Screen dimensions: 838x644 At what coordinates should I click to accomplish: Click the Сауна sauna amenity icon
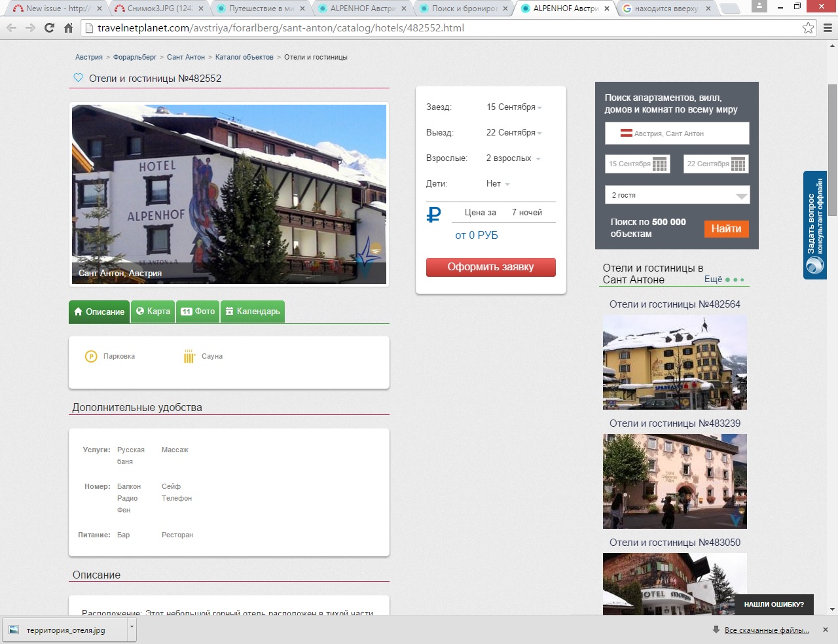[189, 357]
